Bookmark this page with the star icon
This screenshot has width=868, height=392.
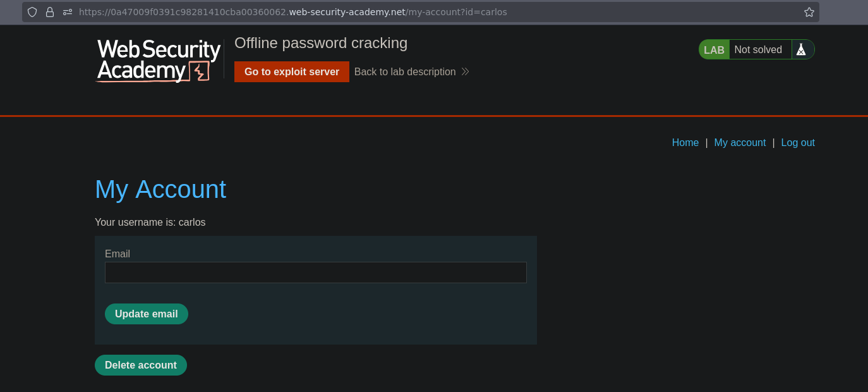809,12
